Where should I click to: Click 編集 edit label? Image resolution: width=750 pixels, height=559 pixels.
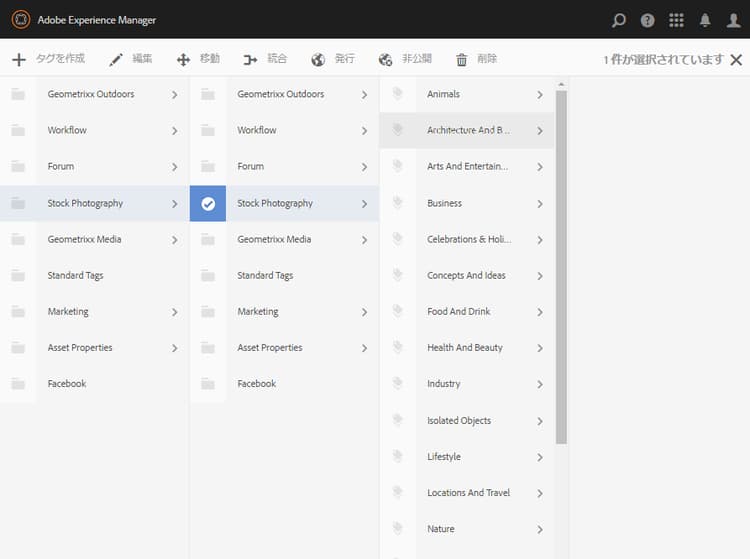[x=142, y=58]
